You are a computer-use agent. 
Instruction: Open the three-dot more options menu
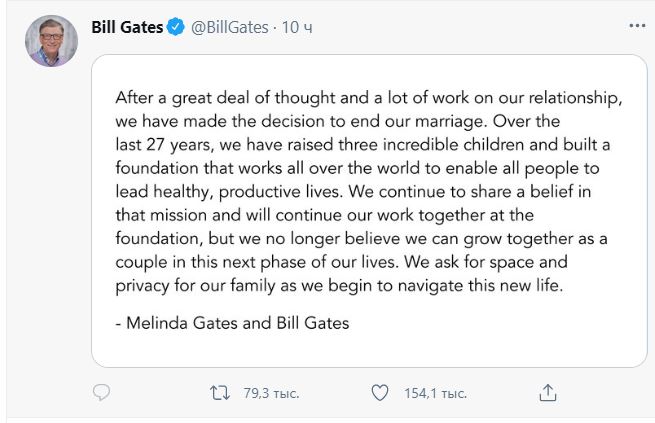(x=637, y=26)
